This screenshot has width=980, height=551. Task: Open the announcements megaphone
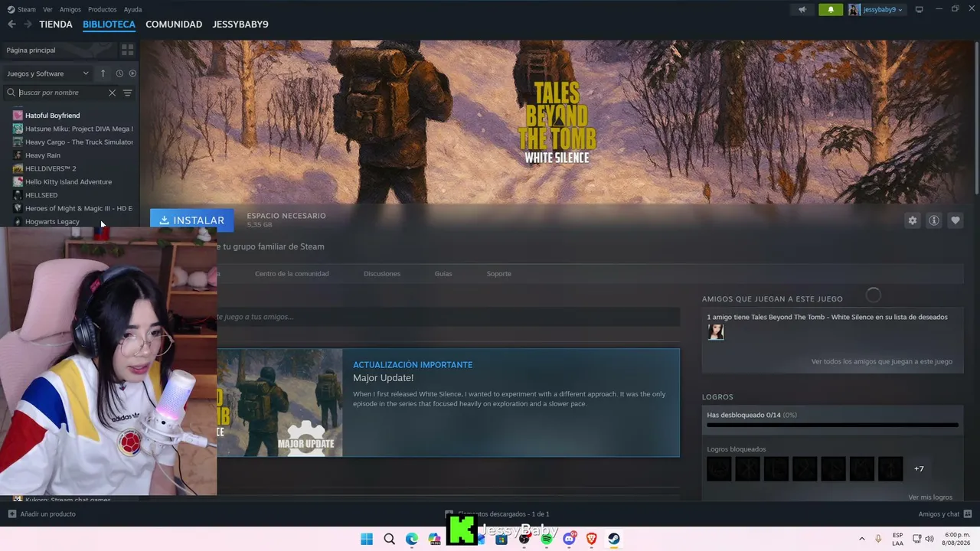pos(802,9)
